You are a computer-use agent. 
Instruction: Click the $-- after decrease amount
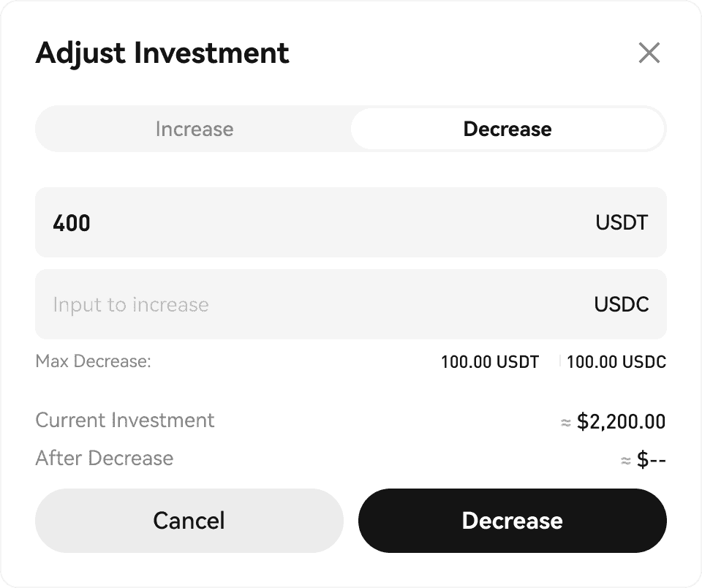[651, 460]
